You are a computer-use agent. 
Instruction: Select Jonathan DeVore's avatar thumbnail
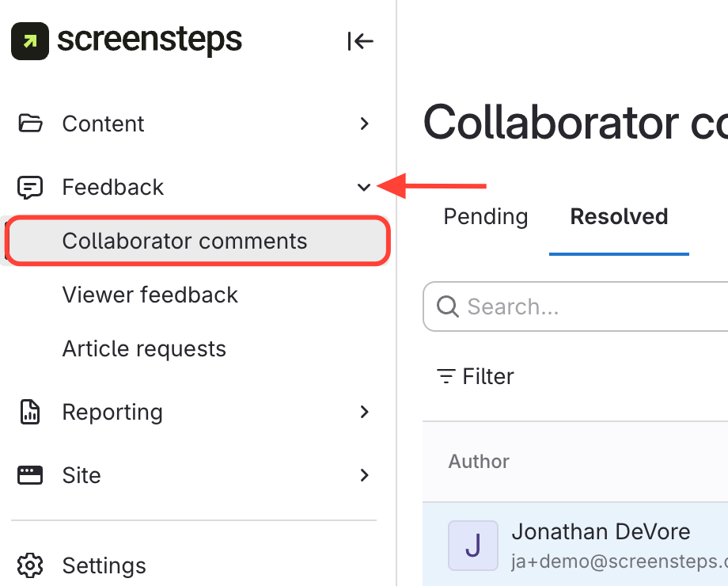pos(472,545)
